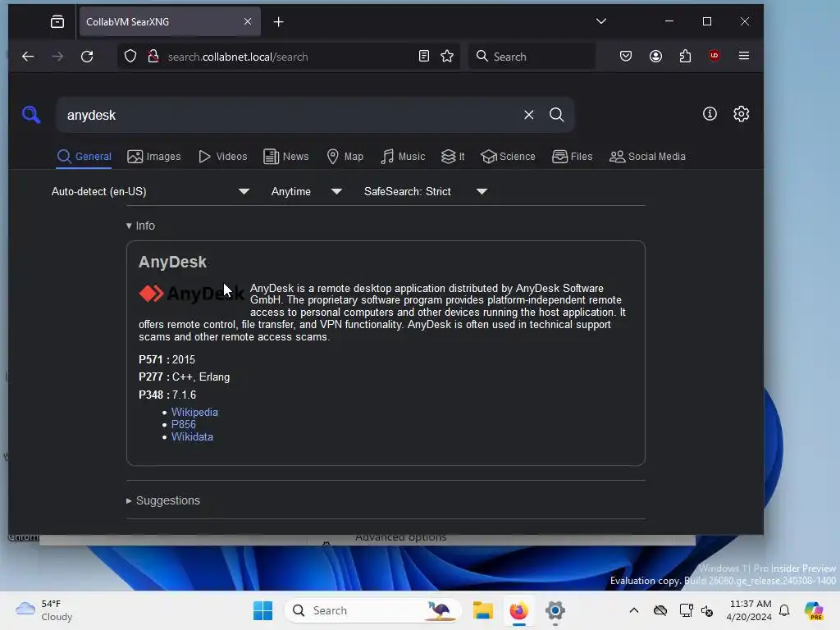This screenshot has height=630, width=840.
Task: Click the address bar URL
Action: point(237,57)
